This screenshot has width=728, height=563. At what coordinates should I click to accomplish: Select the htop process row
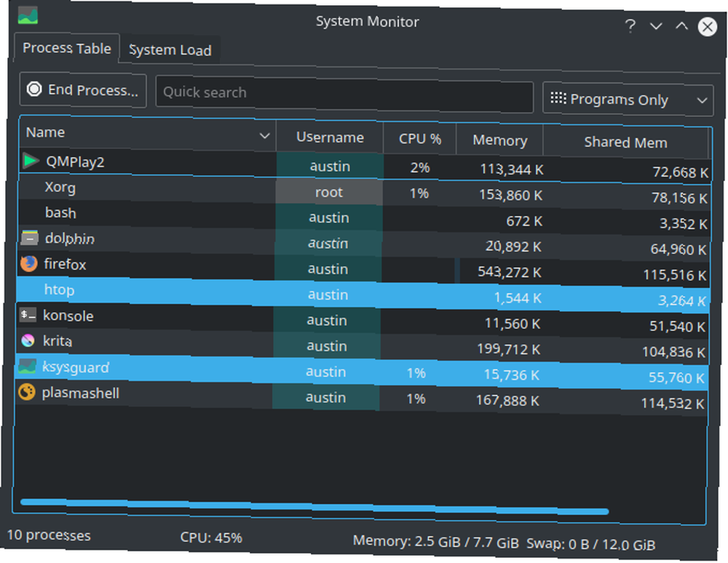(x=363, y=295)
